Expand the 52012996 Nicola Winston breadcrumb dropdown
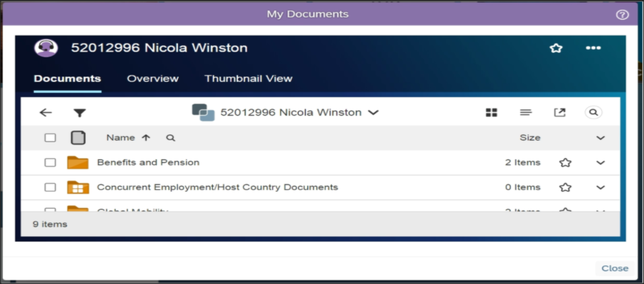The width and height of the screenshot is (644, 284). pyautogui.click(x=373, y=113)
